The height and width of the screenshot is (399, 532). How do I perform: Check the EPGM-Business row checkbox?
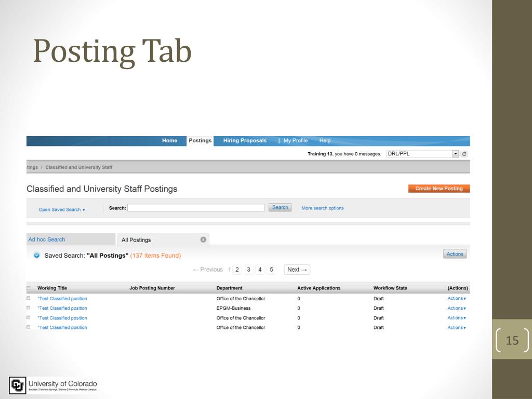click(29, 308)
